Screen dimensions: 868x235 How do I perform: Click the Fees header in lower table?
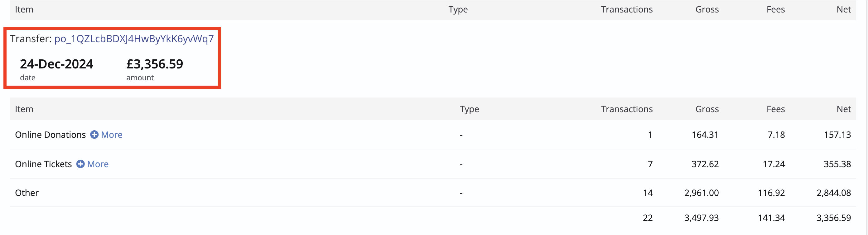[776, 109]
